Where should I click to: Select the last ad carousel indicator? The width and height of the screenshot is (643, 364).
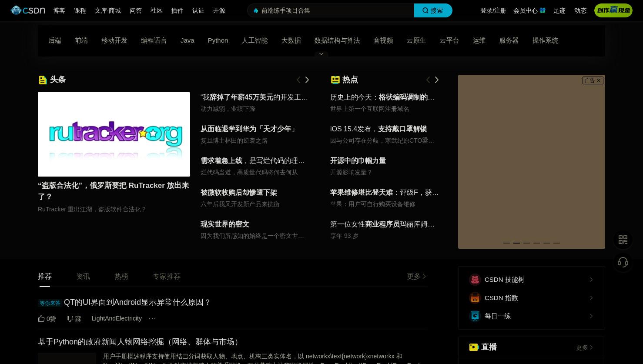coord(556,243)
